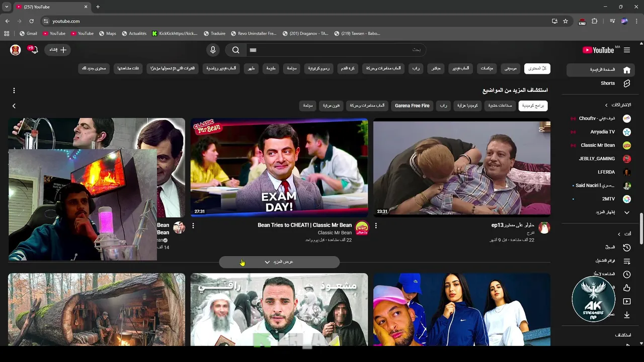Image resolution: width=644 pixels, height=362 pixels.
Task: Select the live filter chip
Action: click(436, 68)
